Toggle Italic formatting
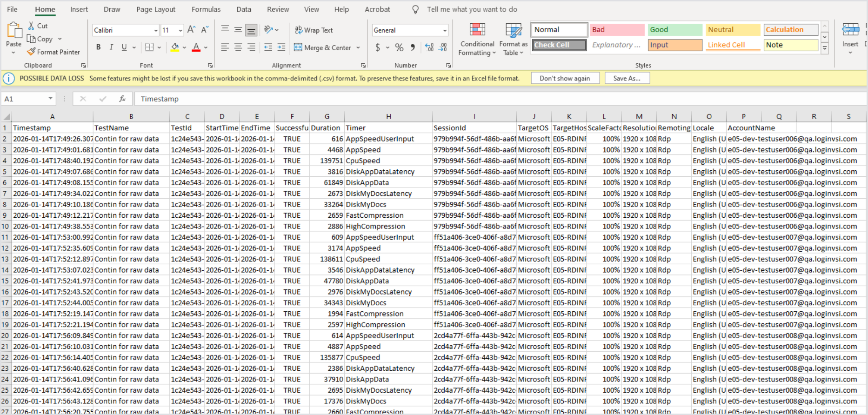Screen dimensions: 868x415 pos(111,47)
